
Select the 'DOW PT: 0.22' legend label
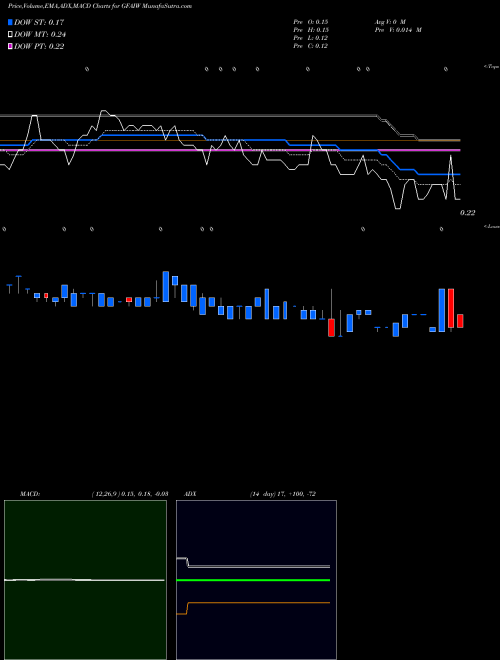pyautogui.click(x=39, y=47)
